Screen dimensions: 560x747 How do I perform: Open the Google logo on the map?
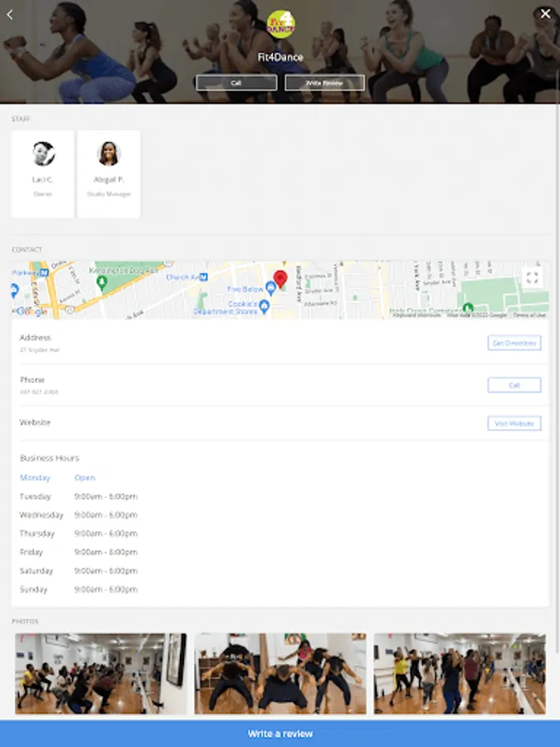(x=32, y=311)
